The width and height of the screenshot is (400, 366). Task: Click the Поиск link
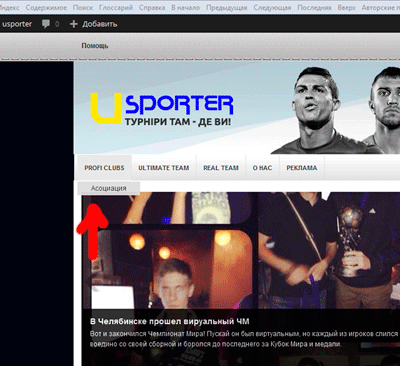(x=83, y=7)
